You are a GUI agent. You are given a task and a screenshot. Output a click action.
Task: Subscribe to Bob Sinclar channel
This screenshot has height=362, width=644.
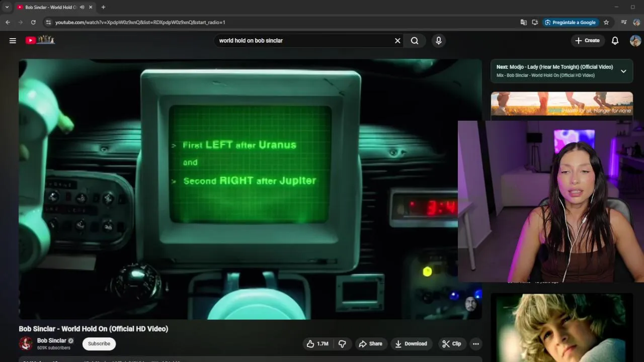coord(99,344)
